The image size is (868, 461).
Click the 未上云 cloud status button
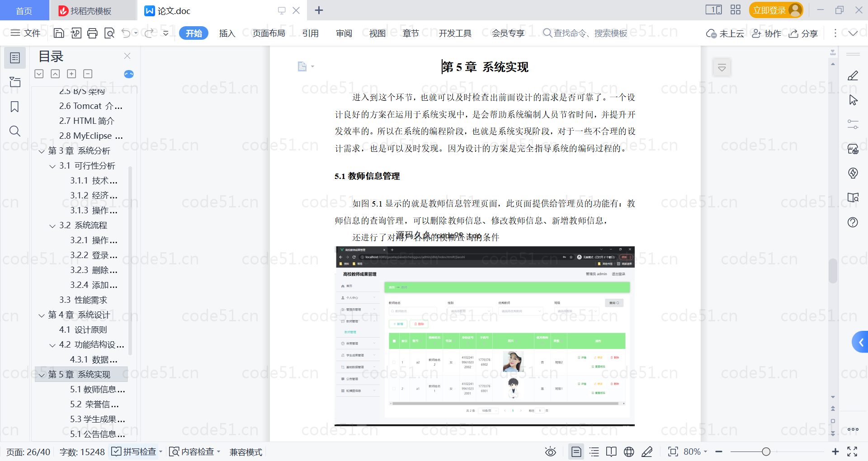pyautogui.click(x=725, y=33)
